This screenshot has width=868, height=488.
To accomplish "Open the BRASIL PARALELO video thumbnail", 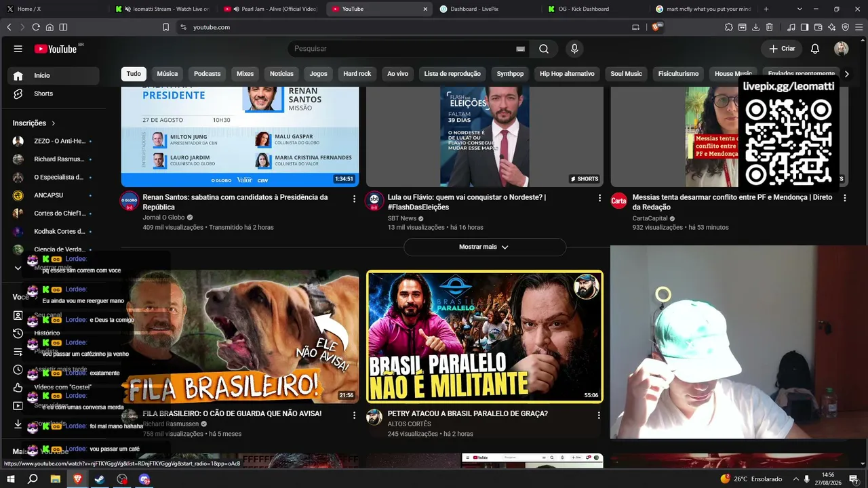I will [485, 337].
